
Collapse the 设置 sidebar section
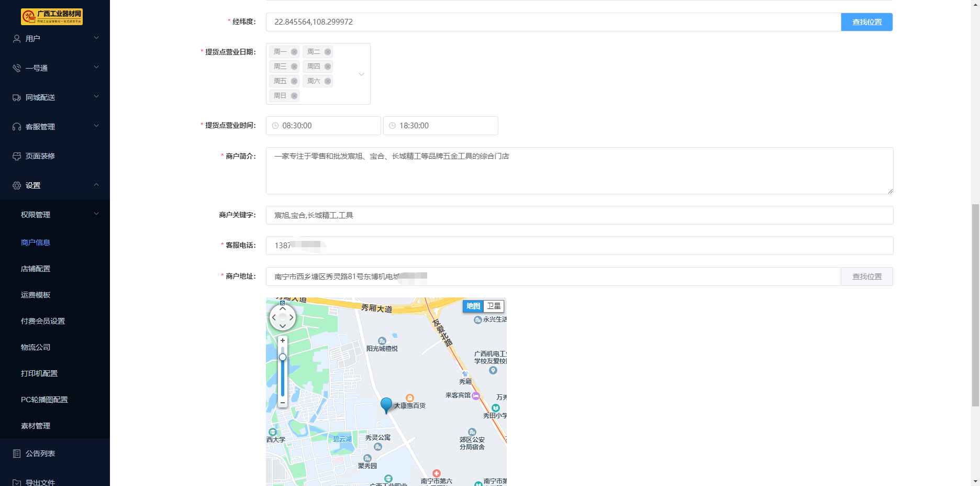pyautogui.click(x=55, y=185)
